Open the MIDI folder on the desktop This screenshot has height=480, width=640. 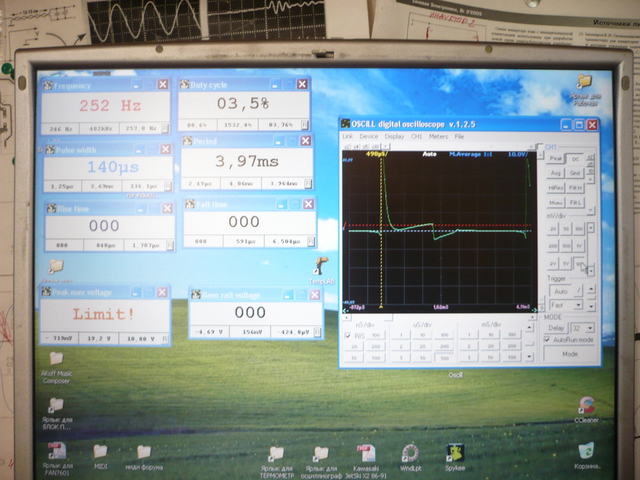[101, 453]
